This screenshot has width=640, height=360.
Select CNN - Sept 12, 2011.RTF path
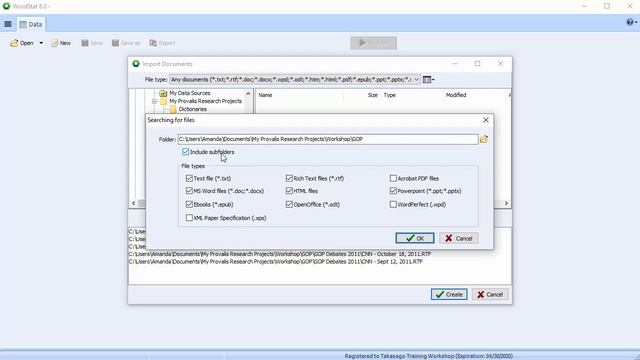click(x=276, y=262)
